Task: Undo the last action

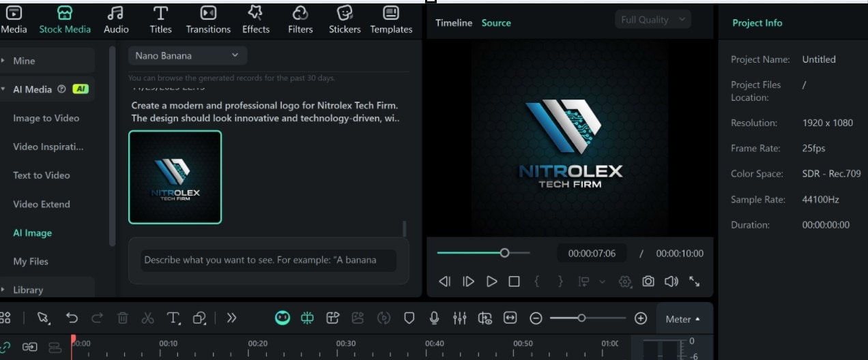Action: click(x=72, y=318)
